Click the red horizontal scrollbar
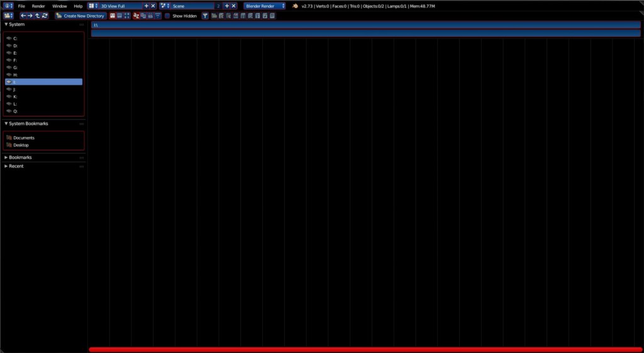 click(x=365, y=350)
